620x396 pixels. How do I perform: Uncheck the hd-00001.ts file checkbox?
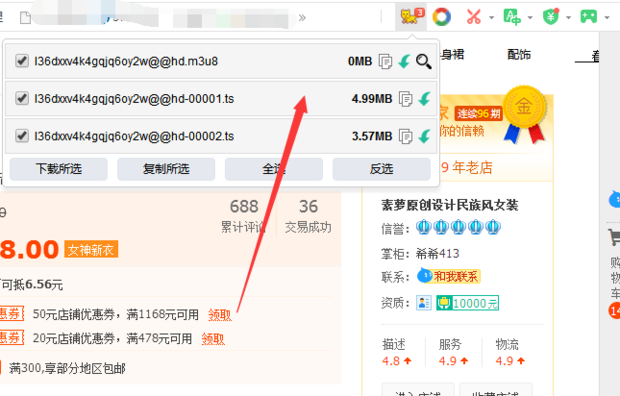pos(22,99)
